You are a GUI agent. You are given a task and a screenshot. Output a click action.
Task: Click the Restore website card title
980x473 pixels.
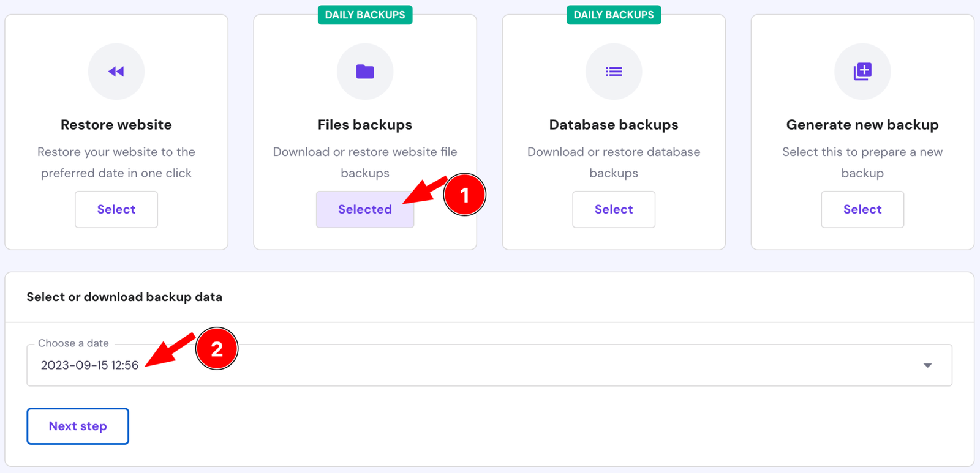coord(116,125)
